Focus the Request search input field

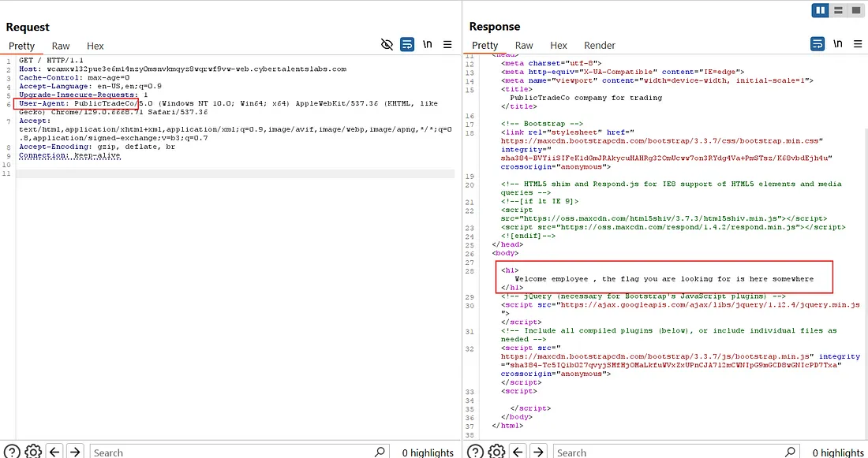(239, 452)
